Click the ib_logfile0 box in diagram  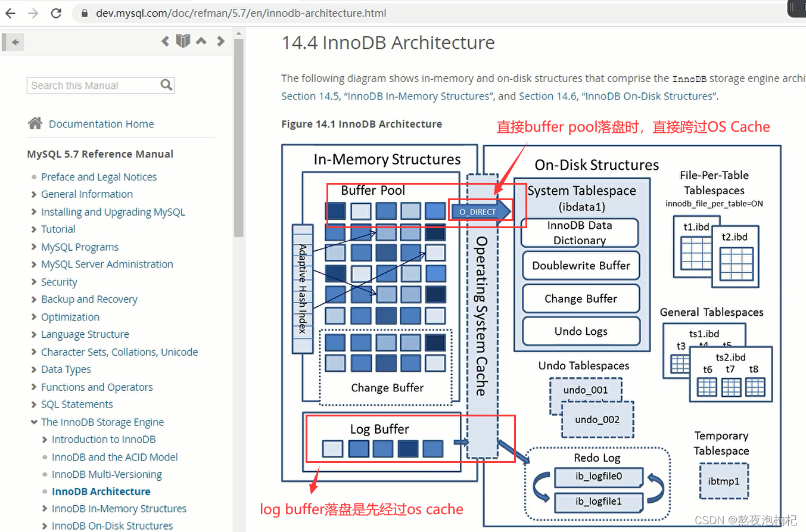(x=599, y=477)
